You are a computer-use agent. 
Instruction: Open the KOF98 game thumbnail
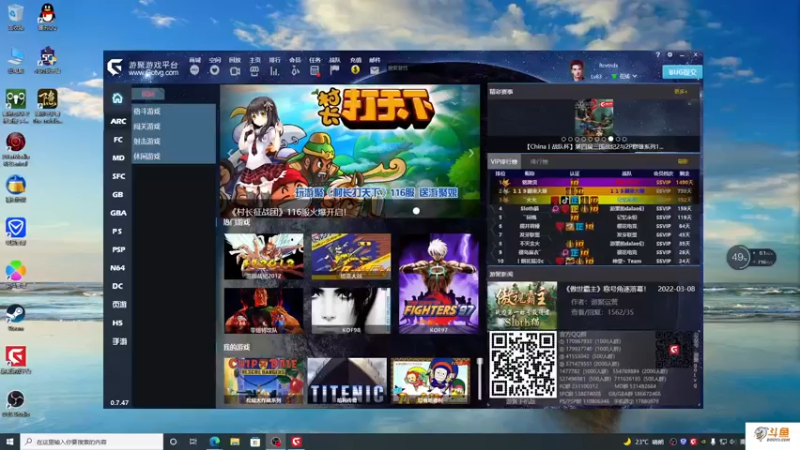coord(351,311)
